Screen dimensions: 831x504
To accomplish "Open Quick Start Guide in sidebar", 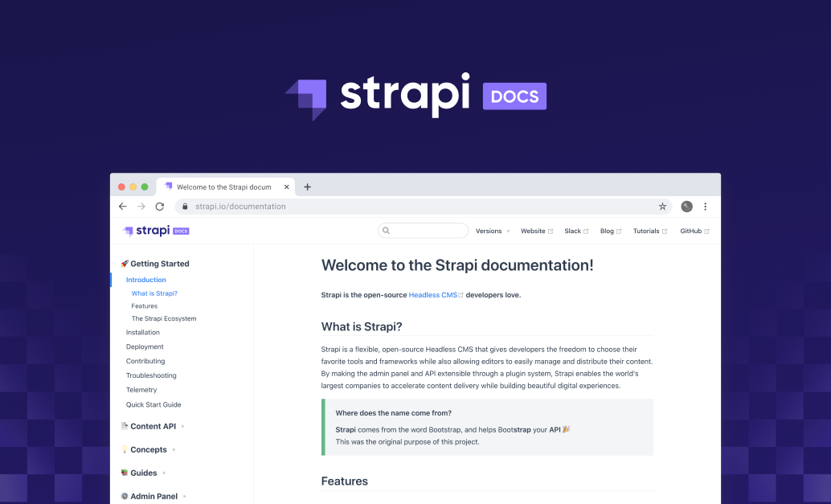I will tap(154, 405).
